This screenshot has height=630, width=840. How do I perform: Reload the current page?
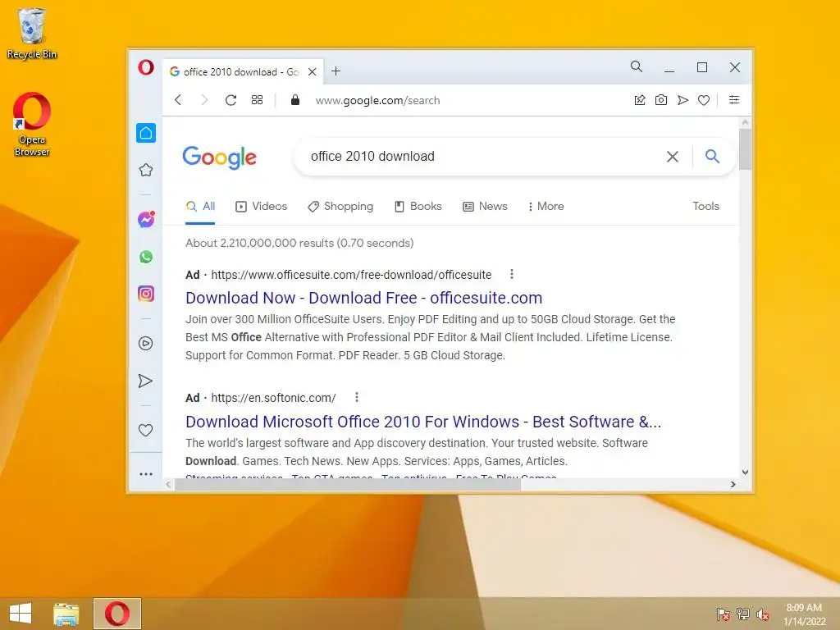click(231, 100)
